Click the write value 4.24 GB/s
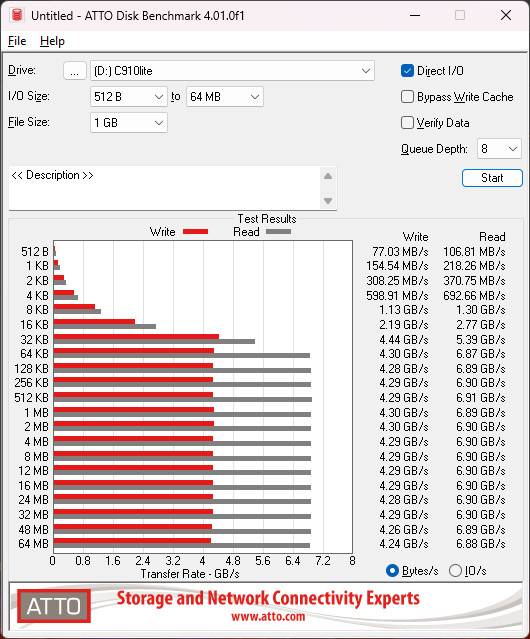This screenshot has height=639, width=530. coord(404,544)
